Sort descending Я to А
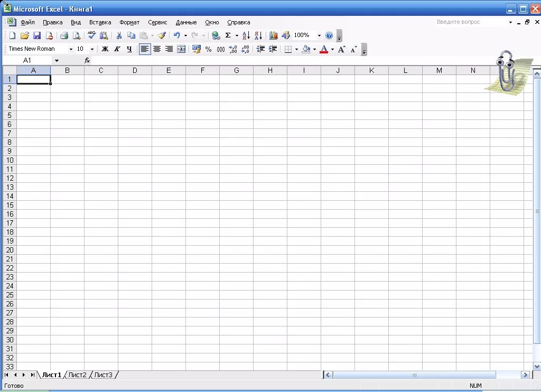 pyautogui.click(x=258, y=35)
